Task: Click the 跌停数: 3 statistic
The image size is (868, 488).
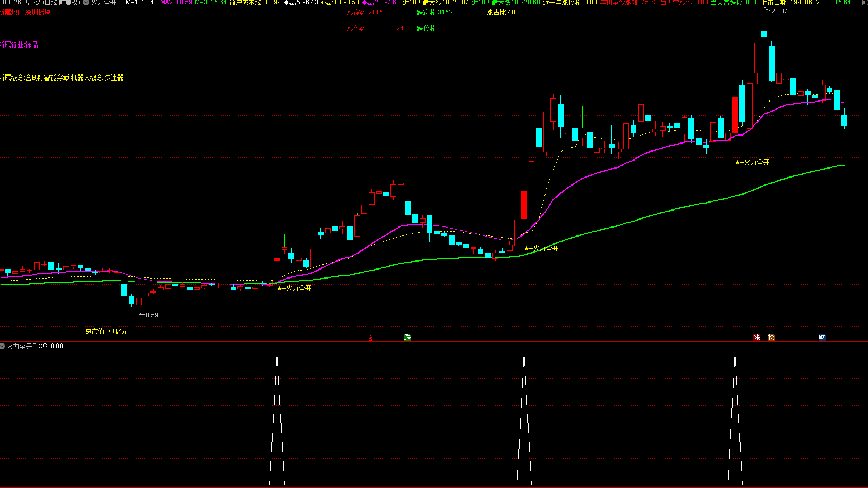Action: (445, 28)
